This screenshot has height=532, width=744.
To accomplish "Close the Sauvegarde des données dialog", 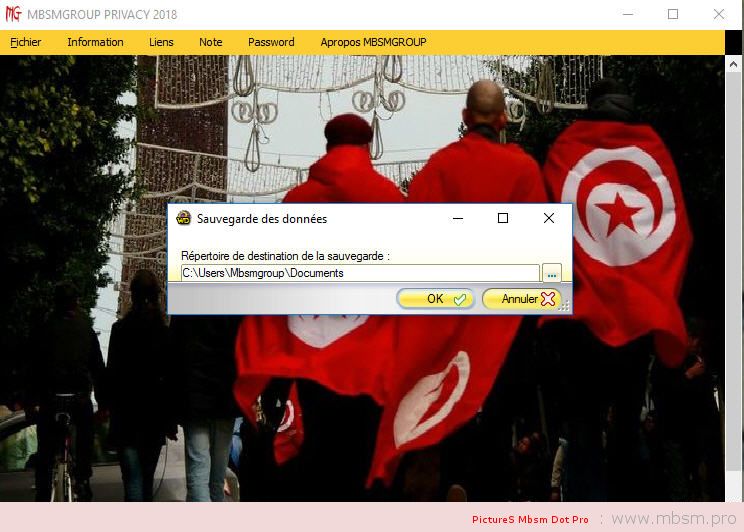I will tap(548, 218).
